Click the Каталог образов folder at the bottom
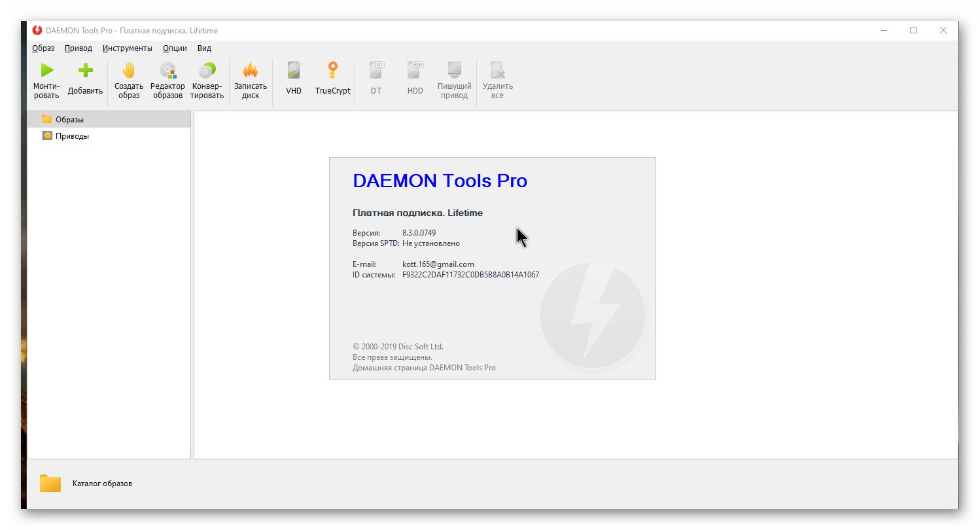Screen dimensions: 980x530 pyautogui.click(x=50, y=484)
